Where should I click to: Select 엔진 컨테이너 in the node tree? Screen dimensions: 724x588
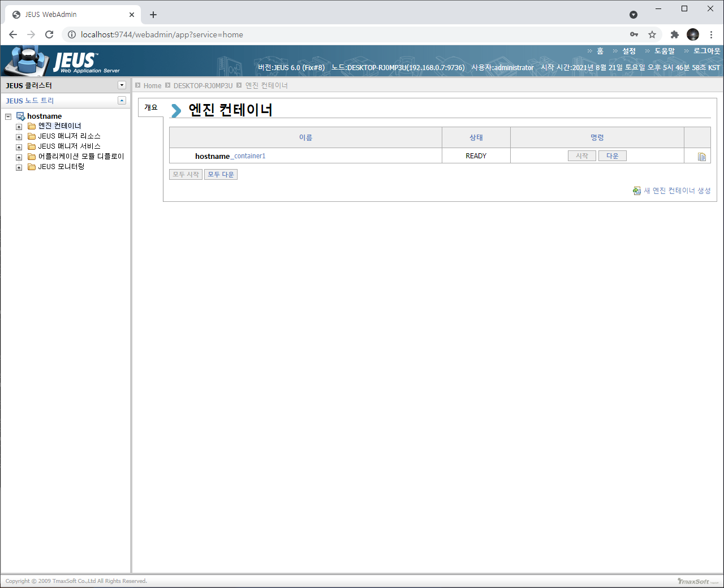click(x=59, y=126)
